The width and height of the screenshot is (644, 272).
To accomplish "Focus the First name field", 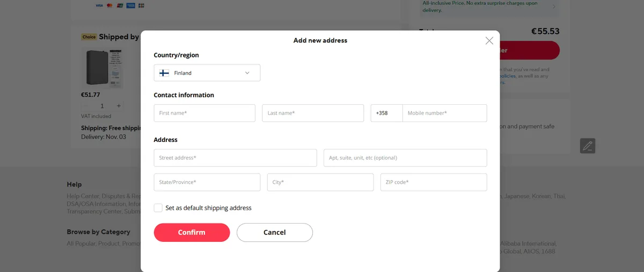I will tap(204, 113).
